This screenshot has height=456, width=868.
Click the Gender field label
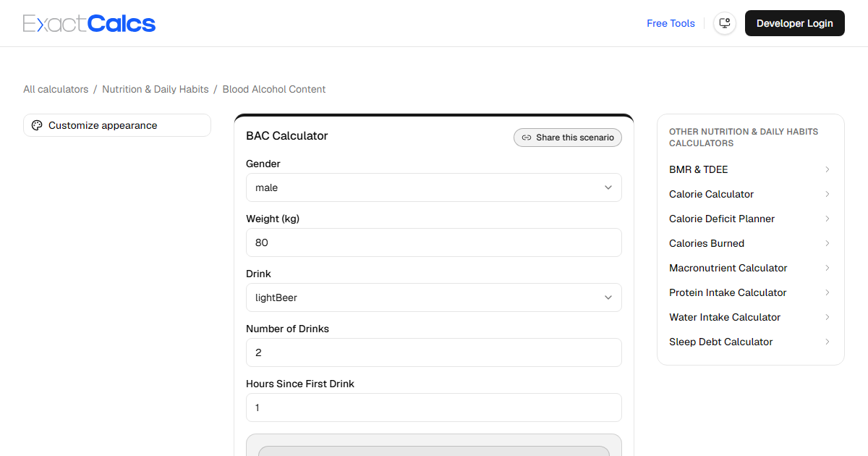(x=263, y=164)
